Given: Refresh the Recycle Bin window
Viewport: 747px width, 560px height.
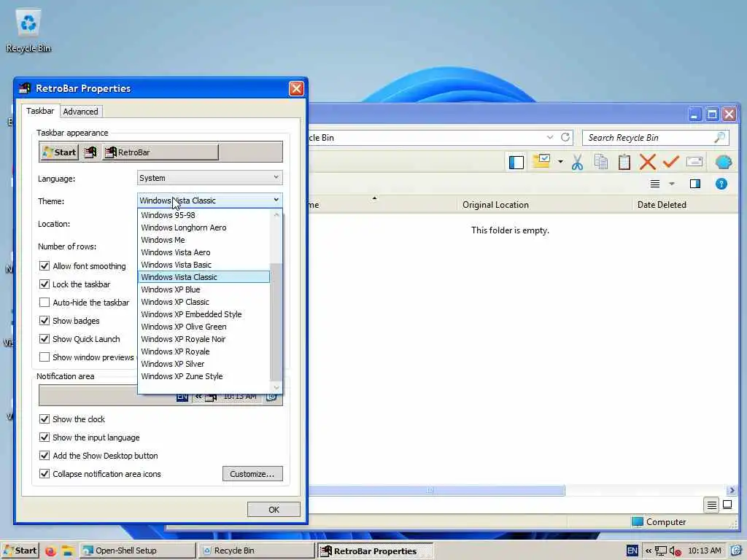Looking at the screenshot, I should click(565, 137).
